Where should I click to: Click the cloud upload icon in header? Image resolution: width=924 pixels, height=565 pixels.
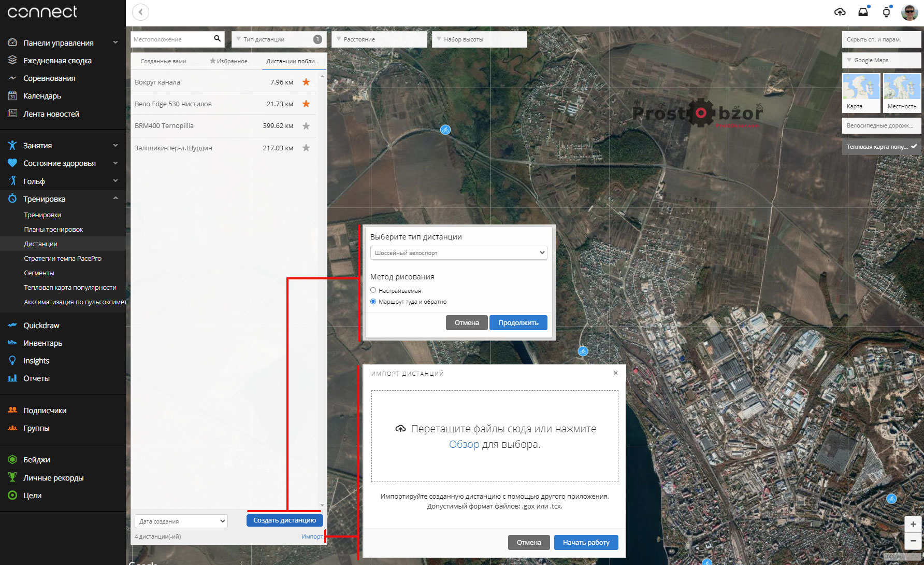(x=840, y=12)
